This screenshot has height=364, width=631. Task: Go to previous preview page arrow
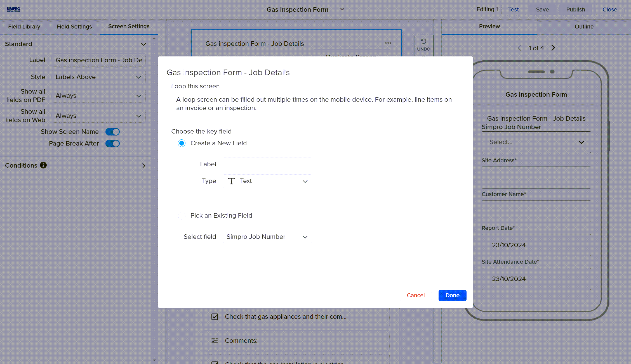[519, 48]
